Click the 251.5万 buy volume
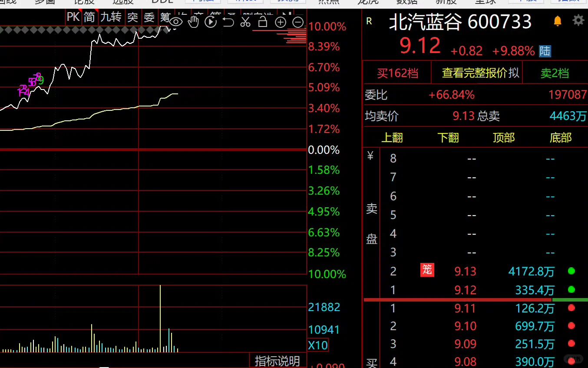 [535, 344]
